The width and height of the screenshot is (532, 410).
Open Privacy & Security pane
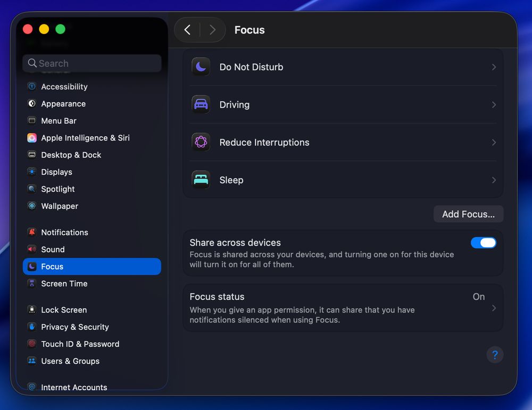[92, 327]
